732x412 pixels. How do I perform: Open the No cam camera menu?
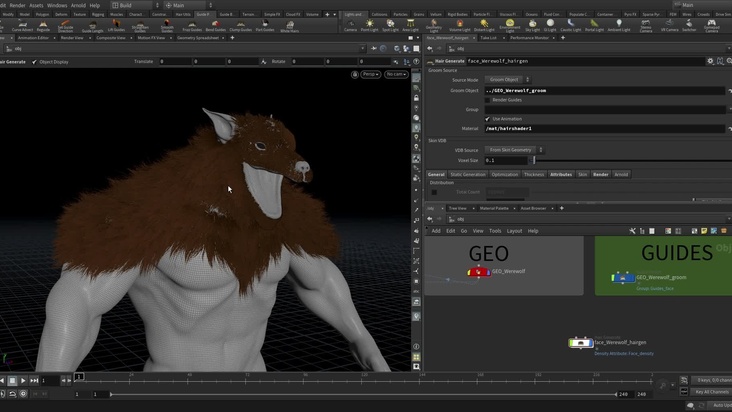[x=396, y=74]
